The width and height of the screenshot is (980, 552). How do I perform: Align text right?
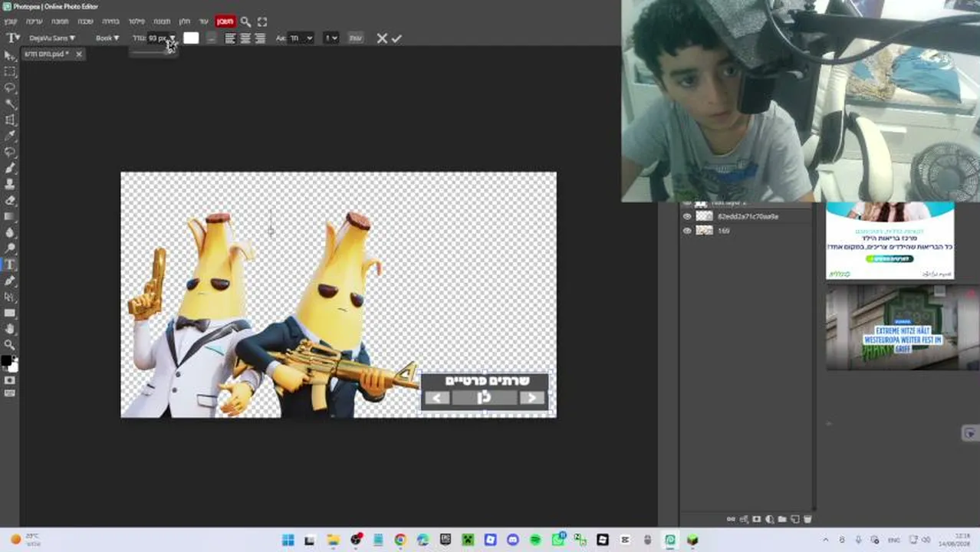pos(260,38)
